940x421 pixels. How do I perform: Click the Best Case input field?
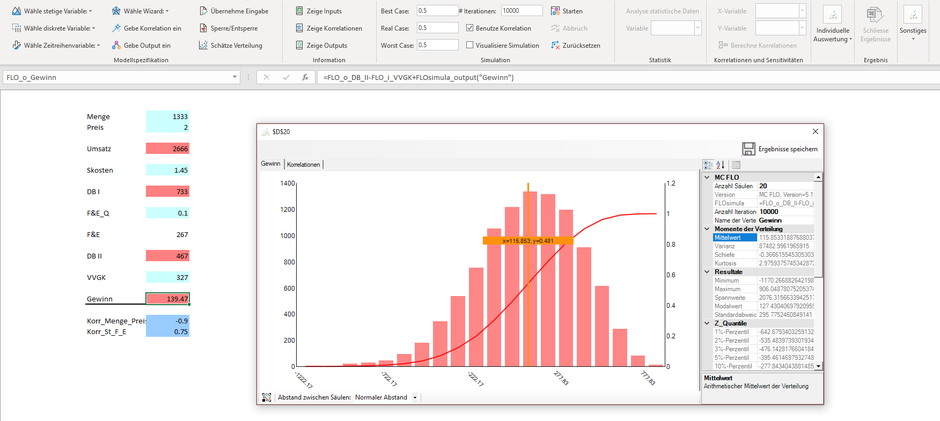(x=437, y=11)
